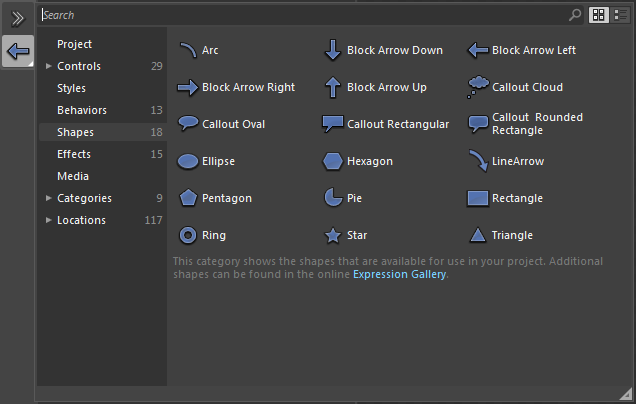The width and height of the screenshot is (636, 404).
Task: Select the Hexagon shape
Action: point(359,161)
